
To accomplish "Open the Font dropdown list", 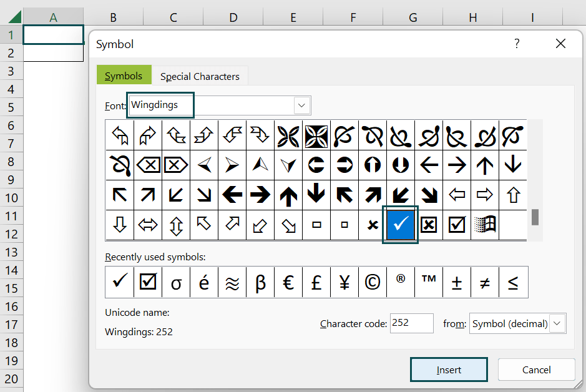I will (301, 105).
